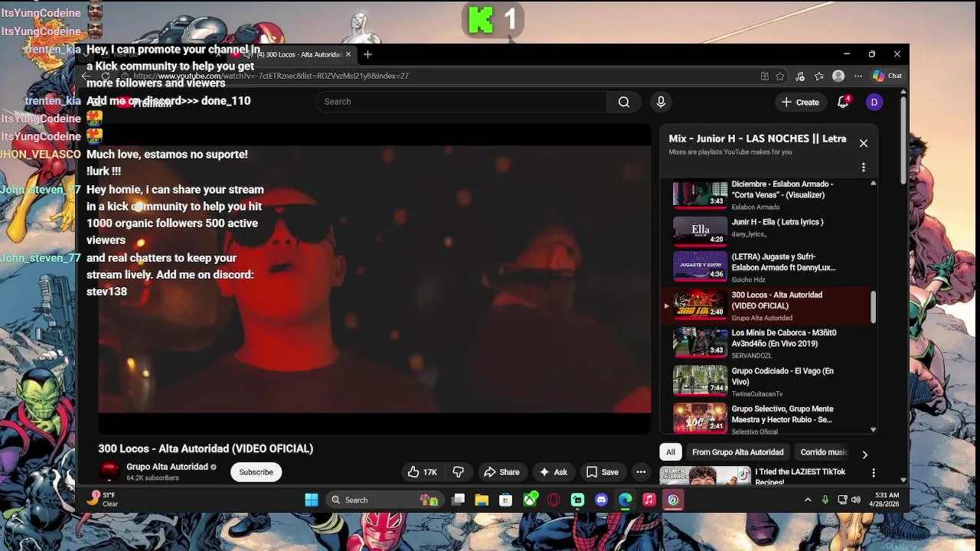The image size is (980, 551).
Task: Click the Ask button below the video
Action: click(x=553, y=472)
